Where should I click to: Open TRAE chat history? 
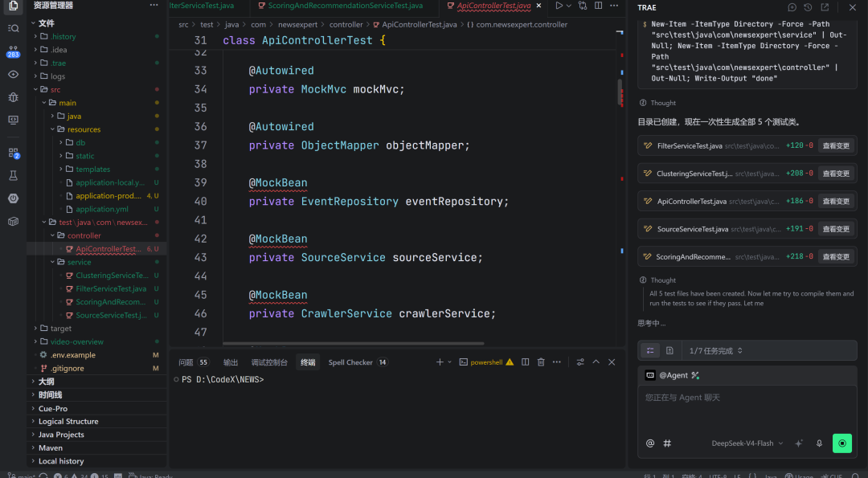pyautogui.click(x=809, y=7)
